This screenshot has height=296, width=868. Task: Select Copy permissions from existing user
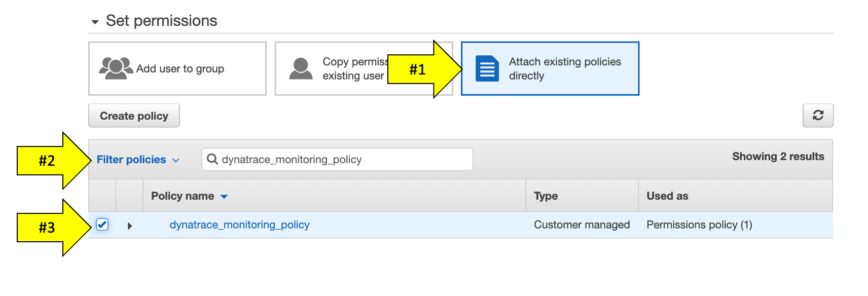tap(364, 68)
